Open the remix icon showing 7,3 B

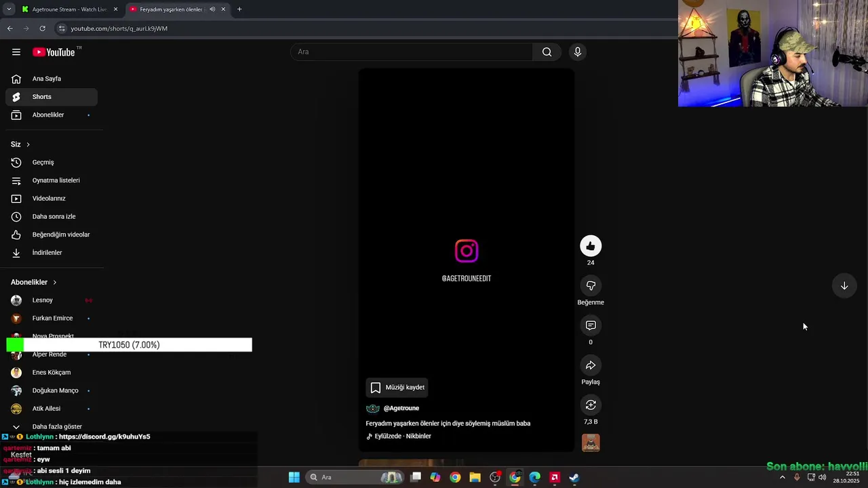coord(591,405)
